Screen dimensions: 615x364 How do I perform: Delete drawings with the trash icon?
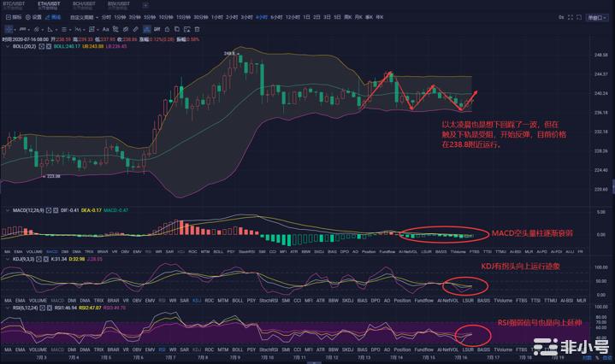point(198,29)
